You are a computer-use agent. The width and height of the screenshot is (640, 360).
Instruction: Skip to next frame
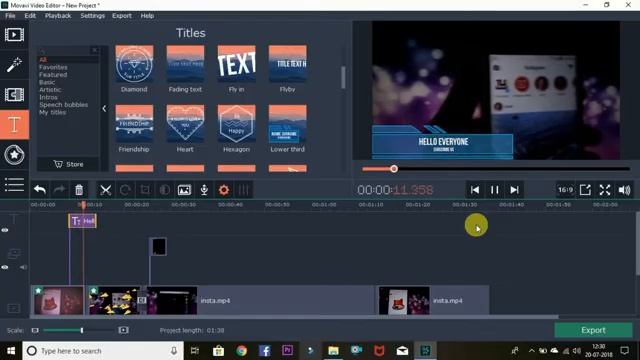tap(514, 190)
